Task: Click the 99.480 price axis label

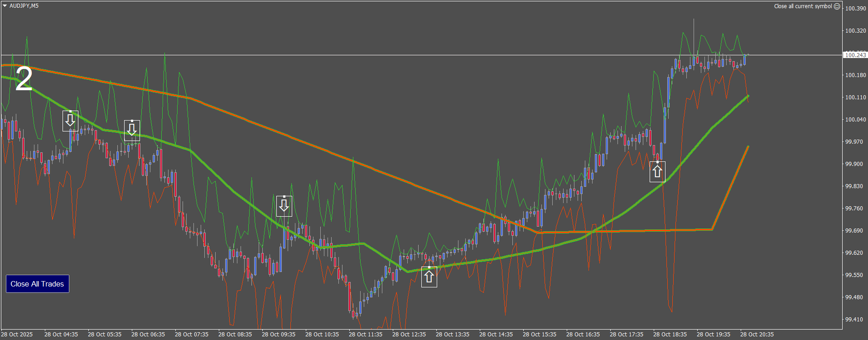Action: pyautogui.click(x=854, y=297)
